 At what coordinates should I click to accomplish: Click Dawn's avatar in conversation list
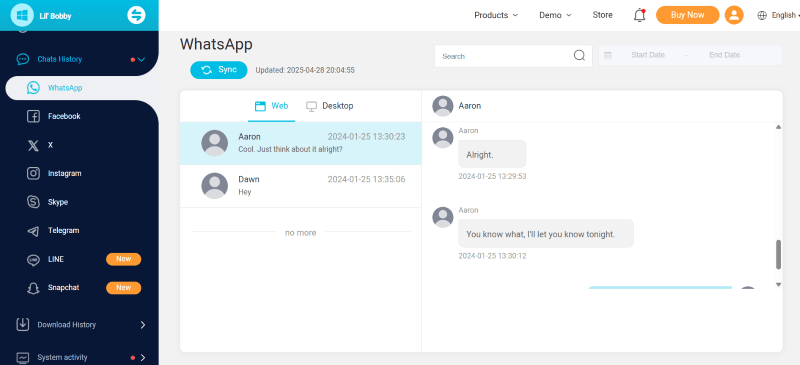[x=215, y=186]
